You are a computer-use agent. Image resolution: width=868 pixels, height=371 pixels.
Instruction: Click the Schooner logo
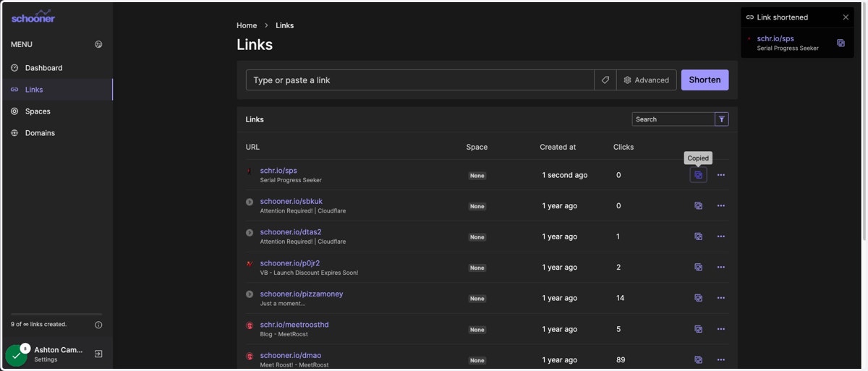(33, 16)
